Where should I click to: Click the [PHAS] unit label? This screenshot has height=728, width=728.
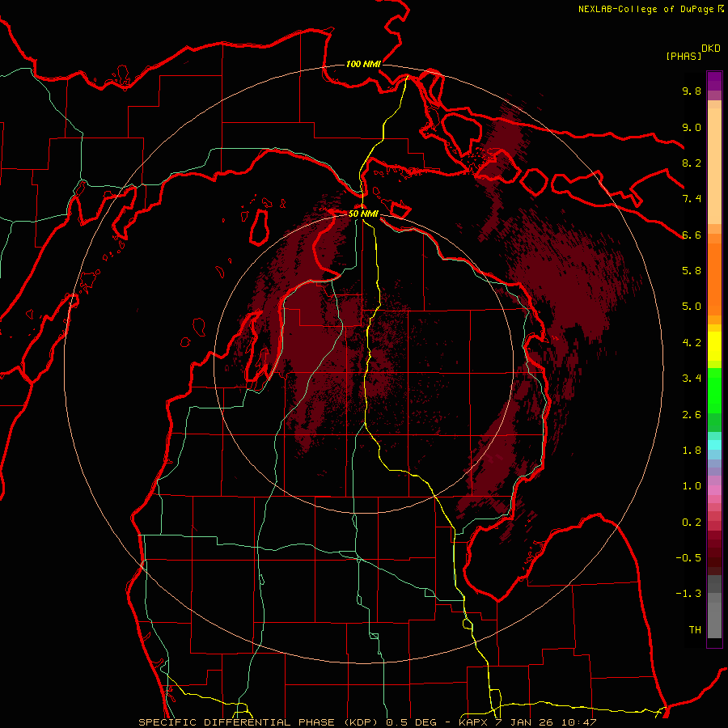coord(684,56)
